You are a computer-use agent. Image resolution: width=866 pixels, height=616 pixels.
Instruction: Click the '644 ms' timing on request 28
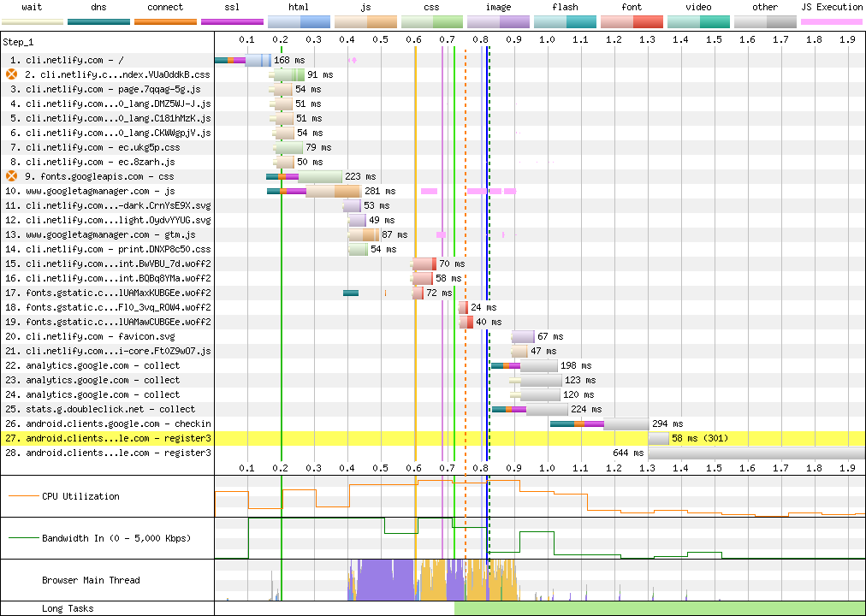(628, 453)
